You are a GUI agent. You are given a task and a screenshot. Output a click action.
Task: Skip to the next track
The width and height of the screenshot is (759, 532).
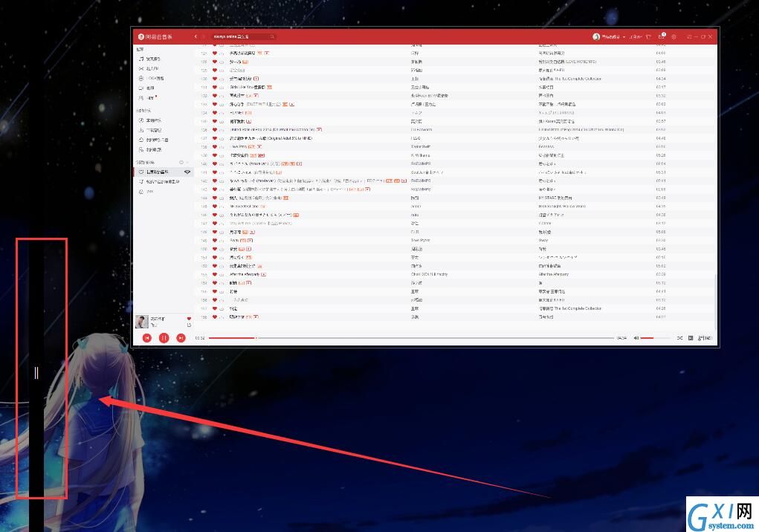[x=181, y=338]
